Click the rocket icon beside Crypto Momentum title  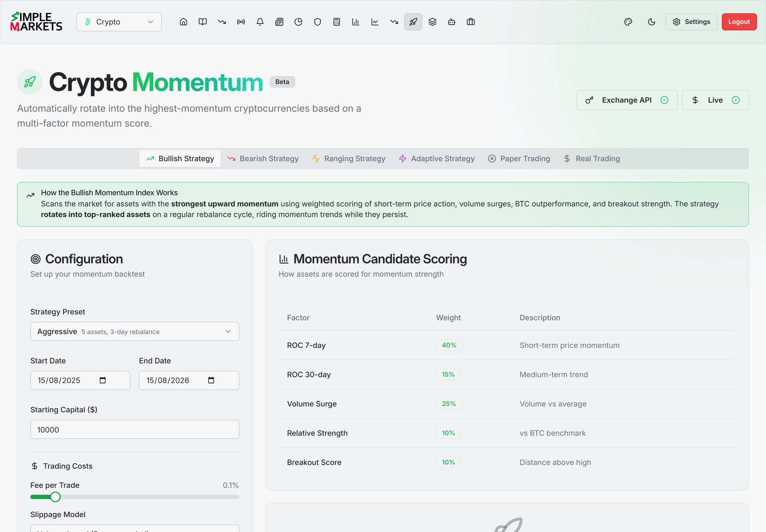30,82
